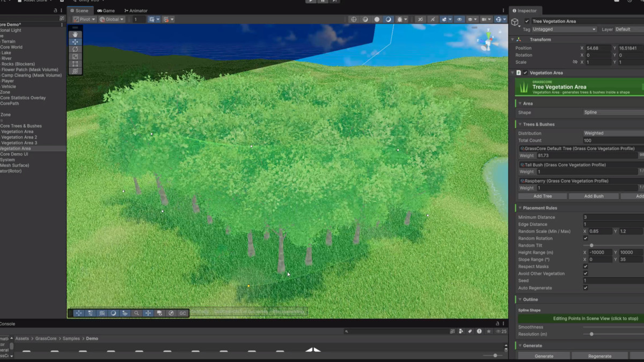Click the Minimum Distance field

tap(613, 217)
